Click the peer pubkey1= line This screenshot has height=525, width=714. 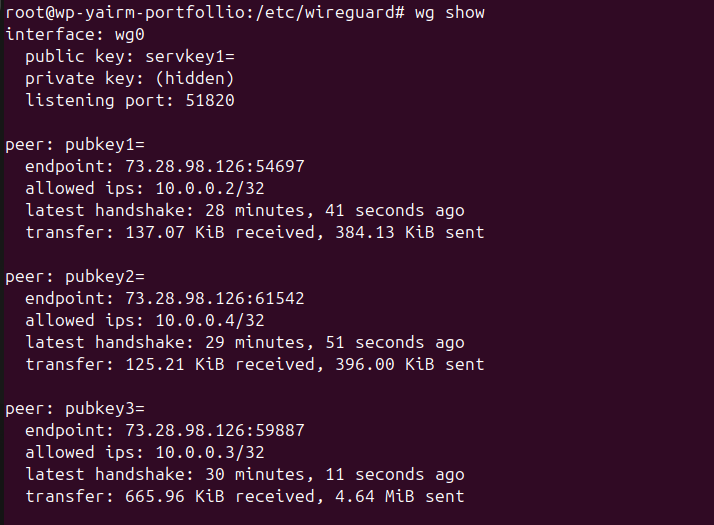tap(75, 145)
